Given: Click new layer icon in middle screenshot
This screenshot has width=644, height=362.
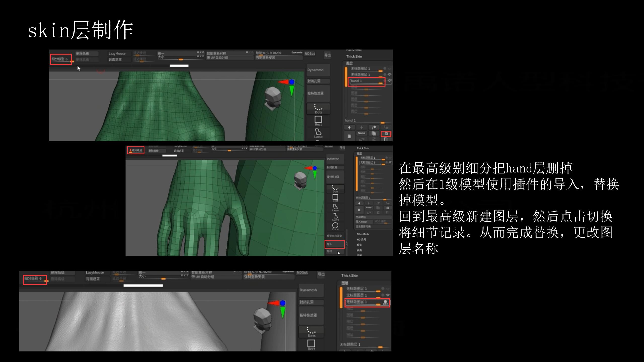Looking at the screenshot, I should 359,210.
